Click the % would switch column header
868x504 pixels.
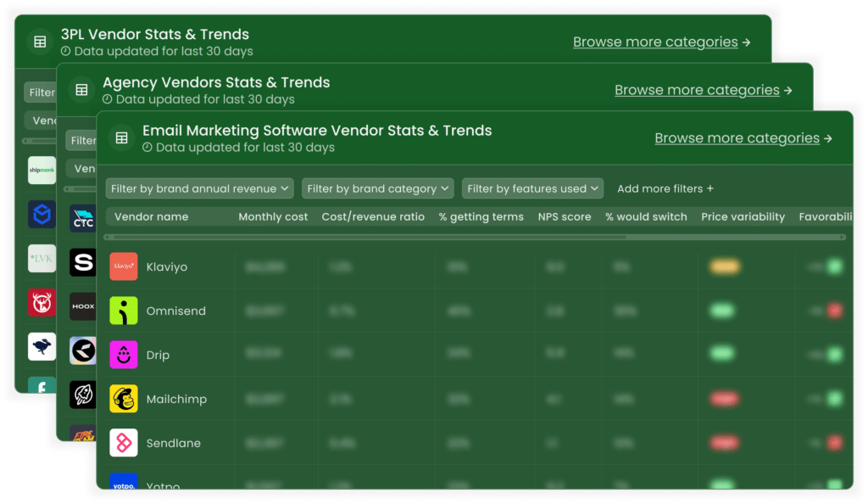click(646, 216)
